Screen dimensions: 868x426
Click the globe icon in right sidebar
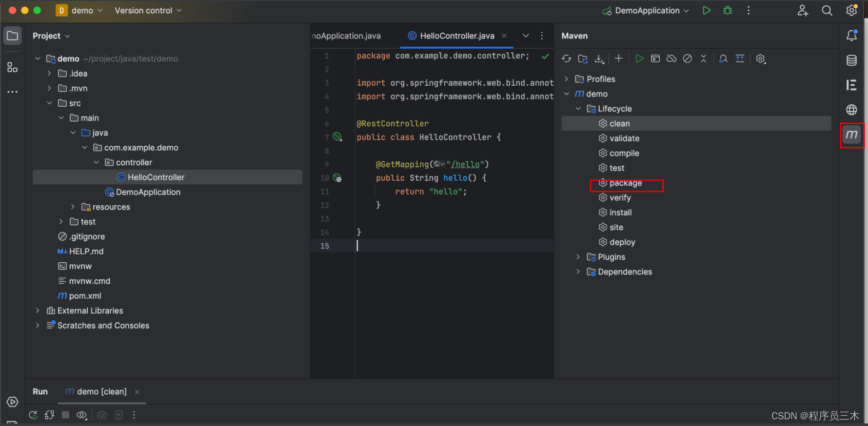pos(852,109)
